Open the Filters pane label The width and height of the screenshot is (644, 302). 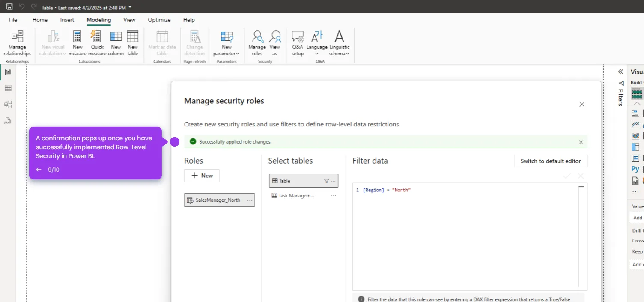620,97
